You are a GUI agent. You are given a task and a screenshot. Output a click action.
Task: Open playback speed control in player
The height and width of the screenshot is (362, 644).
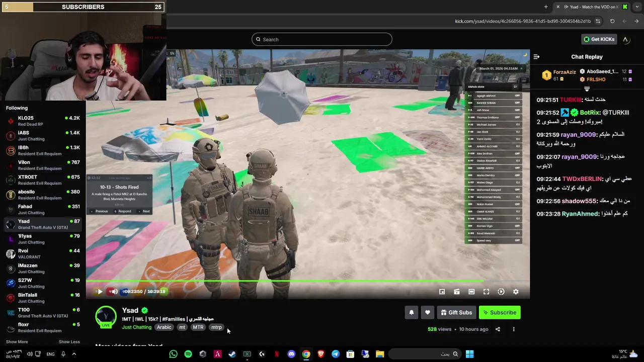[501, 292]
